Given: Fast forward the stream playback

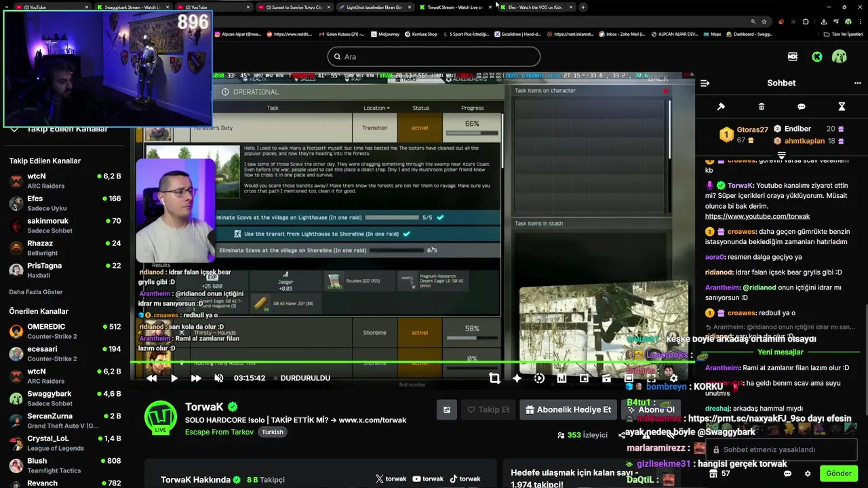Looking at the screenshot, I should pyautogui.click(x=196, y=378).
